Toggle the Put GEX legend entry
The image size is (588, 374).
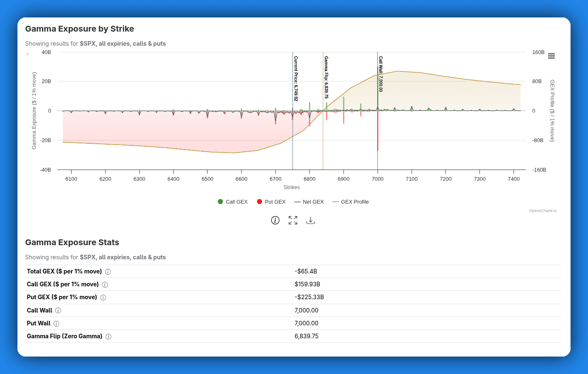coord(271,202)
